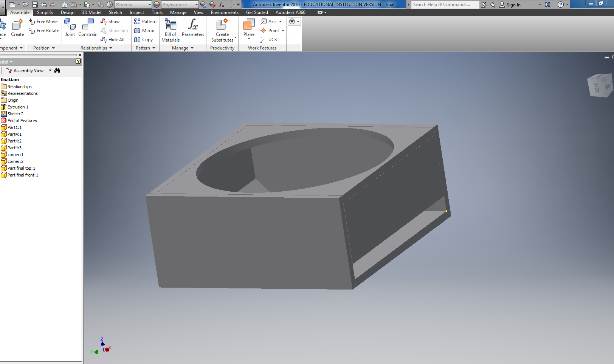This screenshot has height=364, width=614.
Task: Select the Mirror components tool
Action: tap(144, 31)
